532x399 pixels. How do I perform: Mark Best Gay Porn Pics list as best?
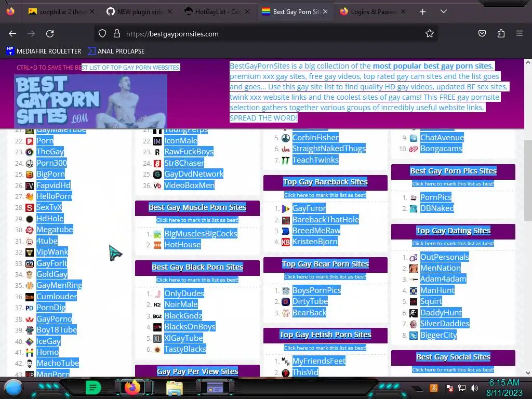453,184
